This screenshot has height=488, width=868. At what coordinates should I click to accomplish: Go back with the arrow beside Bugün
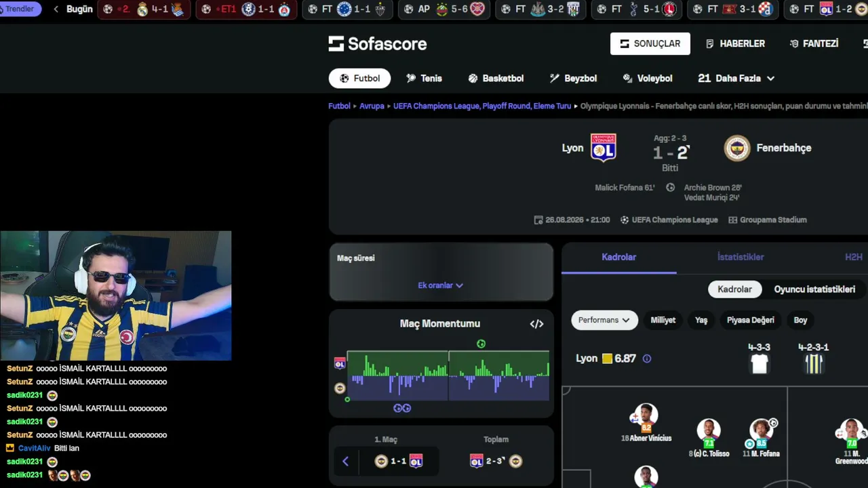(56, 9)
